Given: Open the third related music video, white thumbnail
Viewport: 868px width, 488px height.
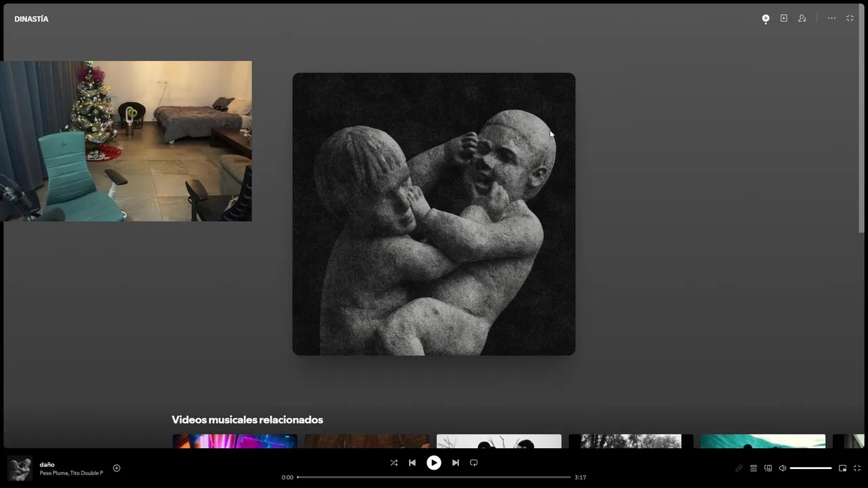Looking at the screenshot, I should point(499,441).
